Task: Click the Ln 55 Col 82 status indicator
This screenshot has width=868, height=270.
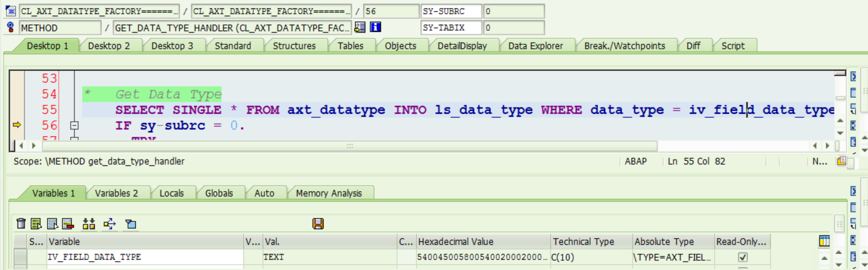Action: (x=696, y=161)
